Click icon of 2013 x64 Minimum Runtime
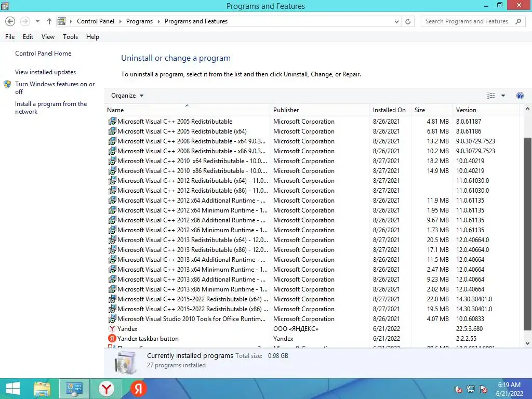This screenshot has height=399, width=532. click(x=112, y=269)
